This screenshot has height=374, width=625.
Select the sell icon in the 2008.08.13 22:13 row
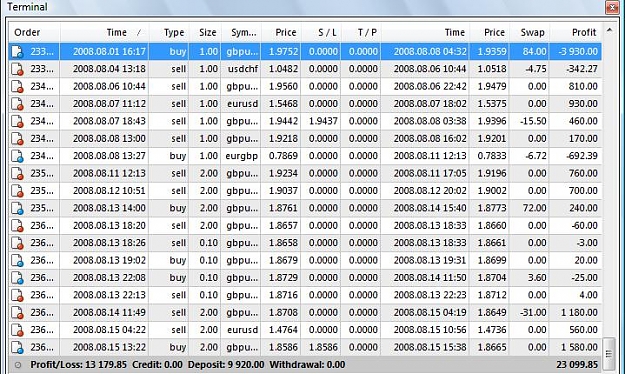pos(17,295)
